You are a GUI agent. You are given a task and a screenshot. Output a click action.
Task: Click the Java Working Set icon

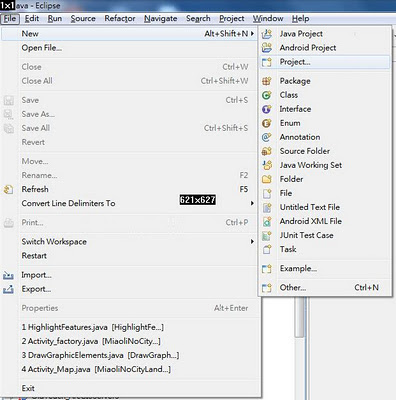(x=267, y=165)
